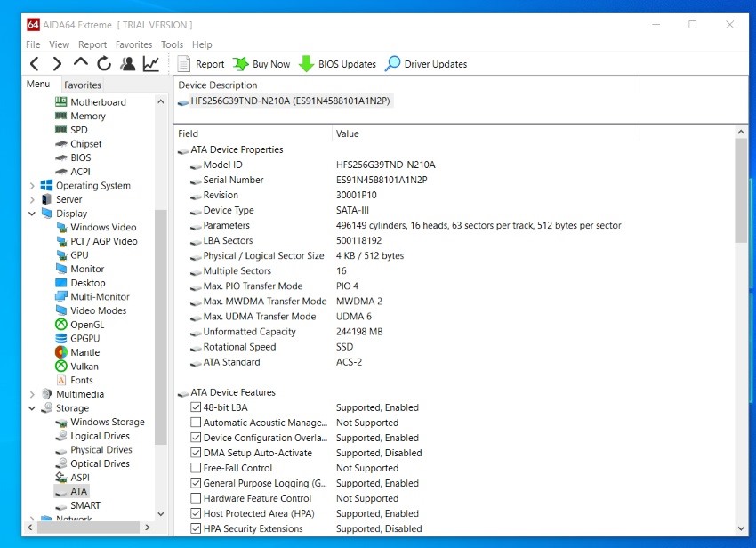Click the tree panel horizontal scrollbar thumb
This screenshot has width=756, height=548.
click(88, 528)
